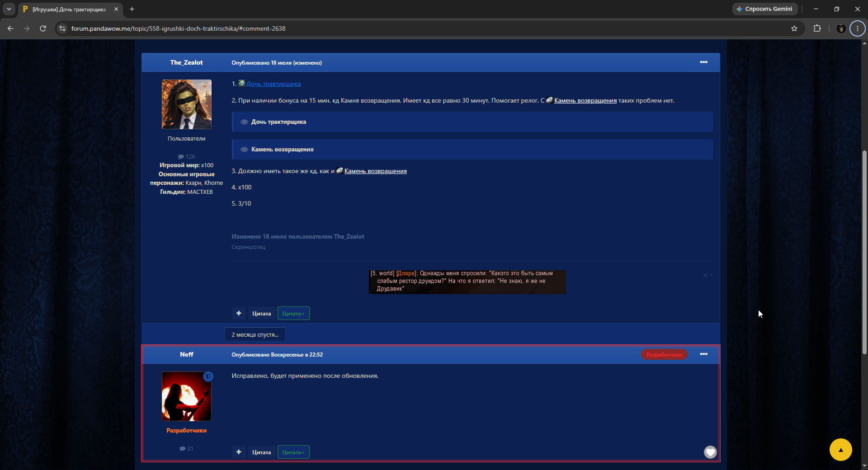Image resolution: width=868 pixels, height=470 pixels.
Task: Click The_Zealot's post count 126
Action: pos(186,157)
